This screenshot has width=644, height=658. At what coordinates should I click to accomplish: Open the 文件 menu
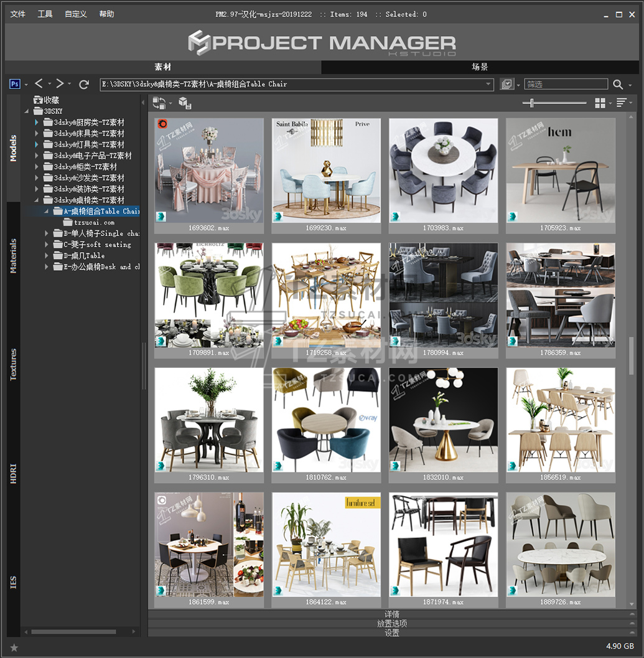[17, 14]
